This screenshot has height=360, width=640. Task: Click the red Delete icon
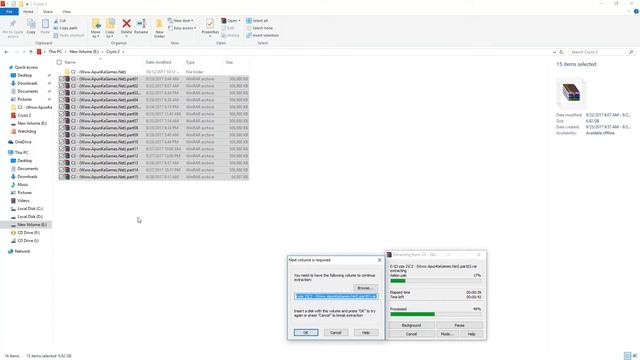[127, 24]
